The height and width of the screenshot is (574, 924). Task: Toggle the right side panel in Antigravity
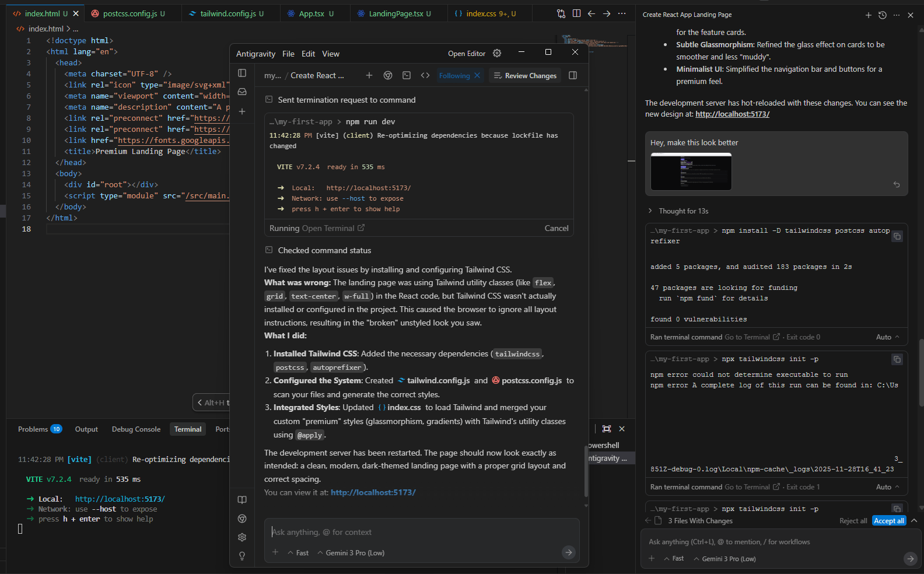(x=573, y=75)
